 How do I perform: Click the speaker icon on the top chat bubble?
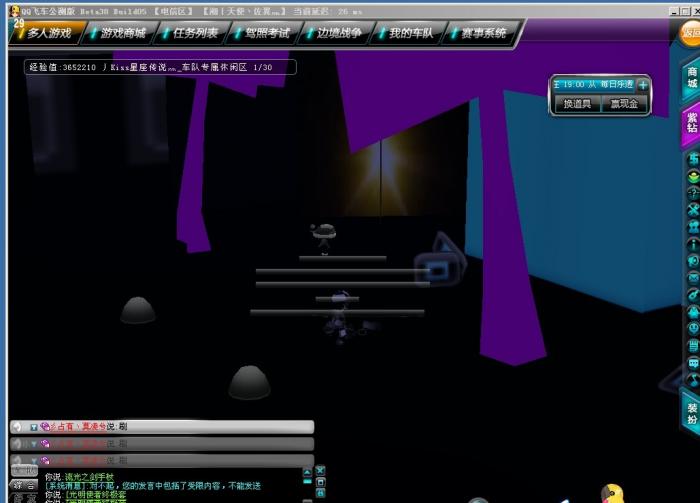tap(17, 427)
